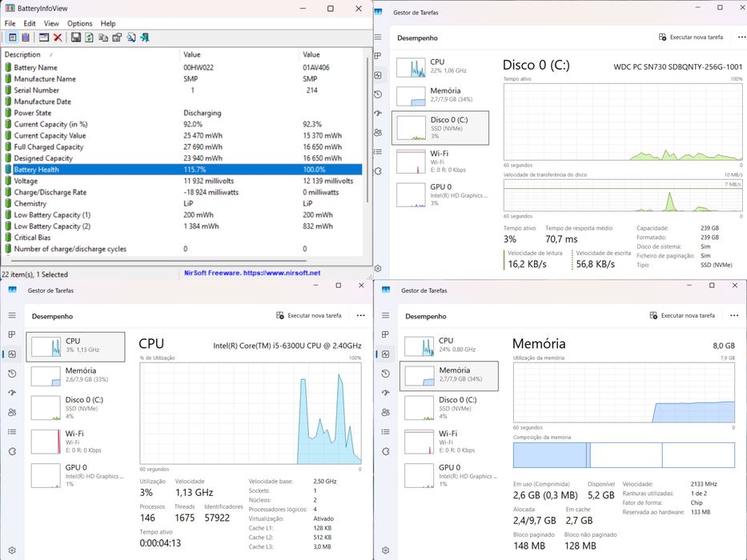
Task: Open the Services sidebar icon in the CPU Task Manager window
Action: coord(12,451)
